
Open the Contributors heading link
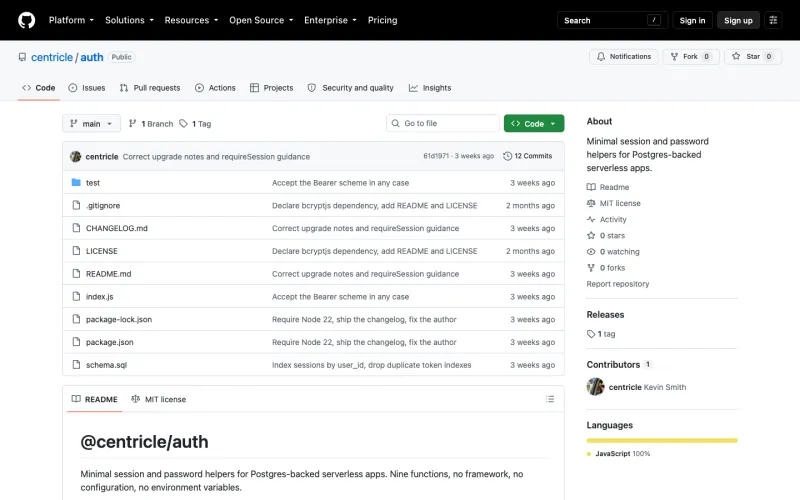pos(618,365)
